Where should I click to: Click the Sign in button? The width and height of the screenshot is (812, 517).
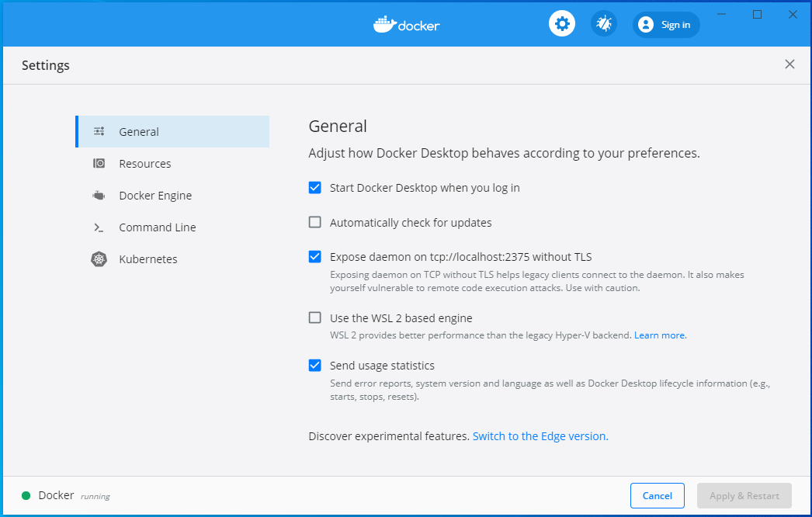click(674, 24)
